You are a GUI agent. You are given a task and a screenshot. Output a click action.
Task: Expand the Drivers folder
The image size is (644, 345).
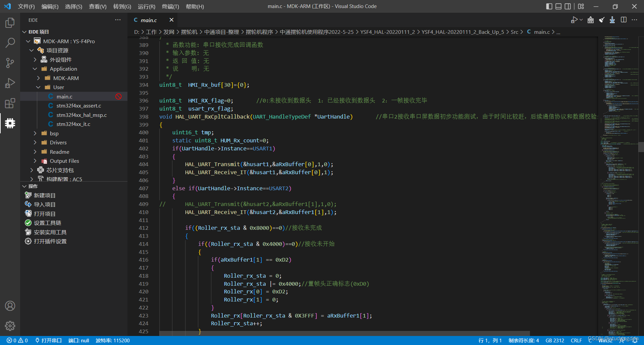[35, 142]
